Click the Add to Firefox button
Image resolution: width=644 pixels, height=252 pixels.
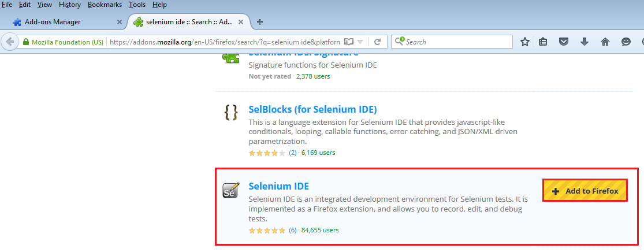tap(585, 191)
